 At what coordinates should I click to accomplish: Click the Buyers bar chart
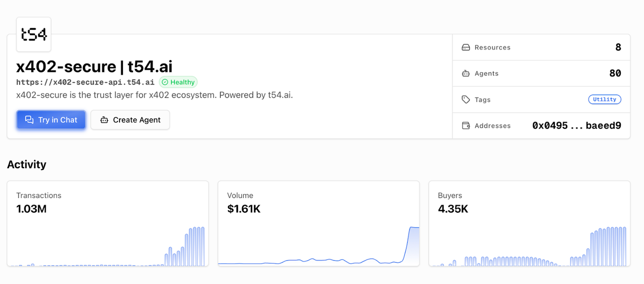(529, 246)
